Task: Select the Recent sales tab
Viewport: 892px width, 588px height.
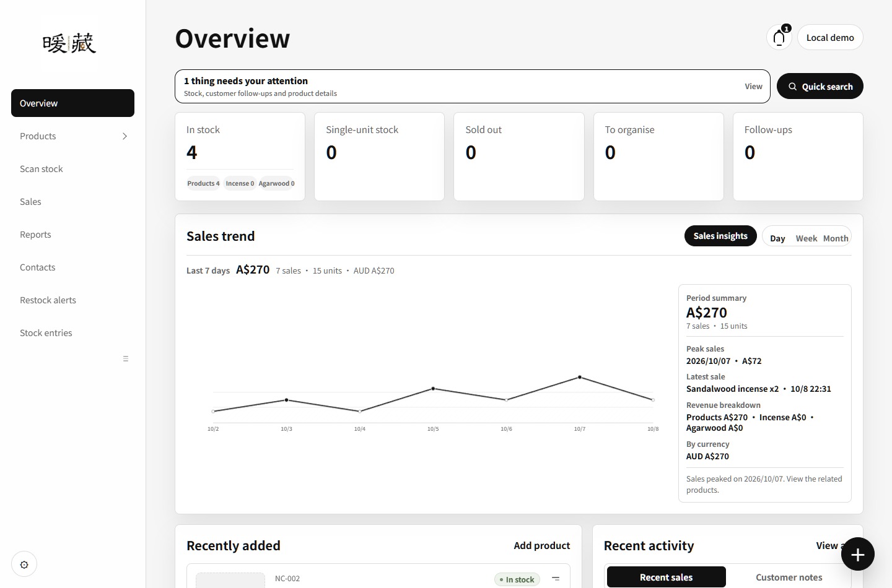Action: [x=666, y=577]
